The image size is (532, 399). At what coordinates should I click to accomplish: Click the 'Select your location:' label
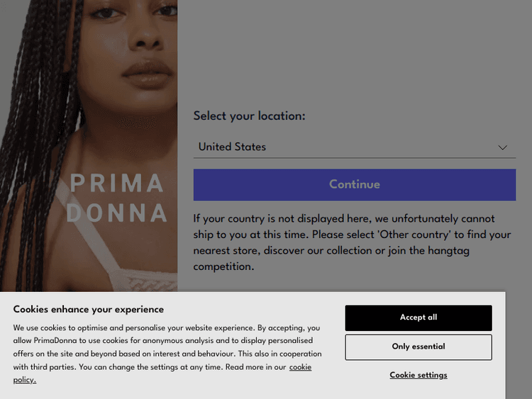(x=249, y=116)
